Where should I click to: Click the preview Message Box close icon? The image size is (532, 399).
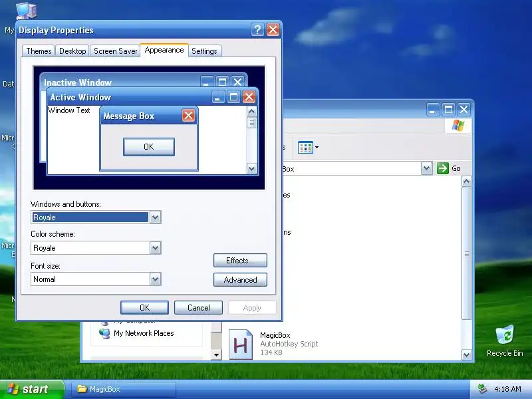click(x=188, y=116)
